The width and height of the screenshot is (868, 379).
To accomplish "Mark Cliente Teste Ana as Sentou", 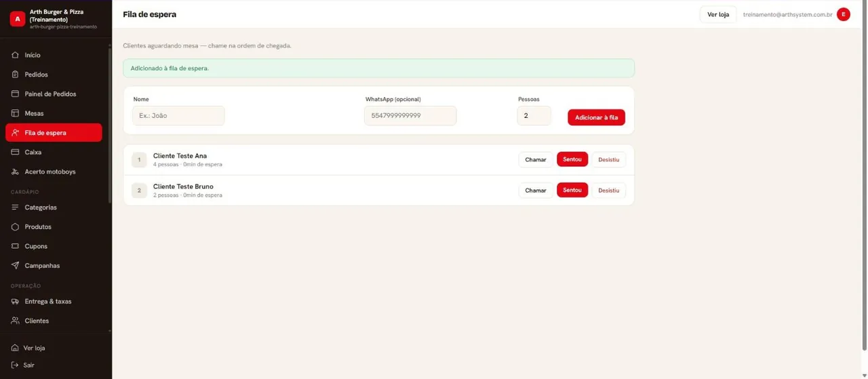I will (x=572, y=159).
